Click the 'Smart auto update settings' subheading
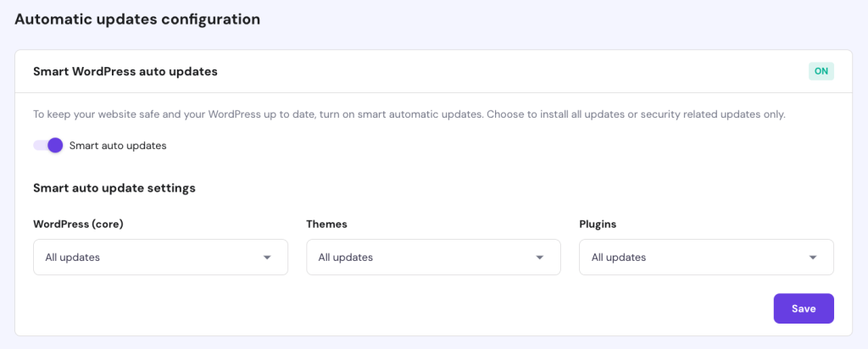This screenshot has width=868, height=349. 114,188
